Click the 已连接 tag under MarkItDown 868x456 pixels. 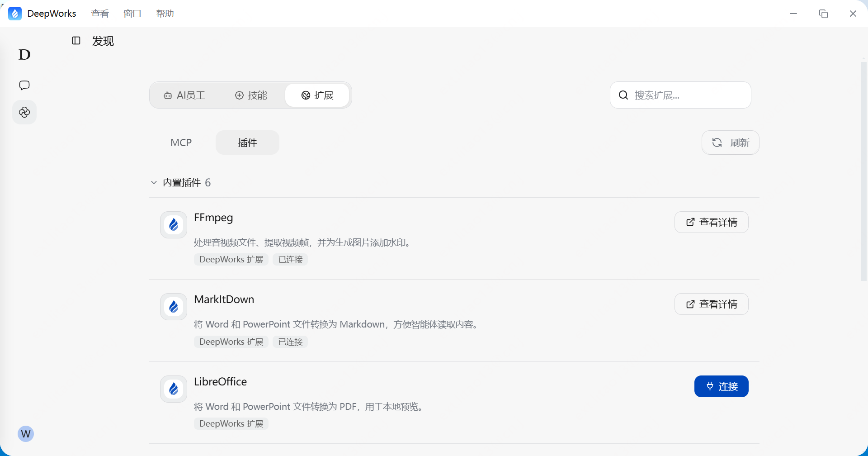[290, 342]
